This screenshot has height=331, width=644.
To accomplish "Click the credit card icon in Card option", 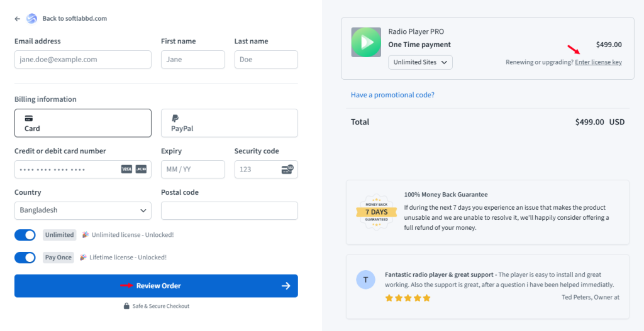I will tap(29, 119).
